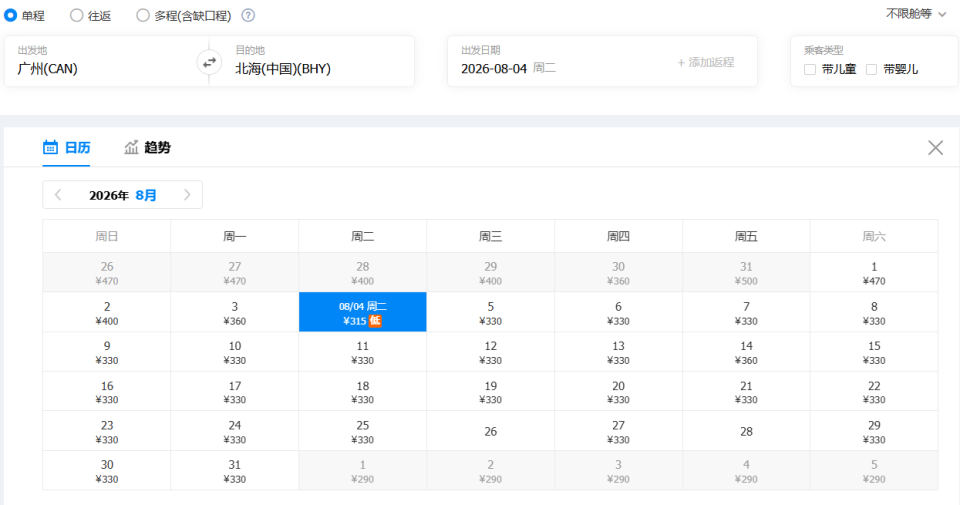Open the 不限舱等 cabin class dropdown
This screenshot has width=960, height=505.
(916, 13)
